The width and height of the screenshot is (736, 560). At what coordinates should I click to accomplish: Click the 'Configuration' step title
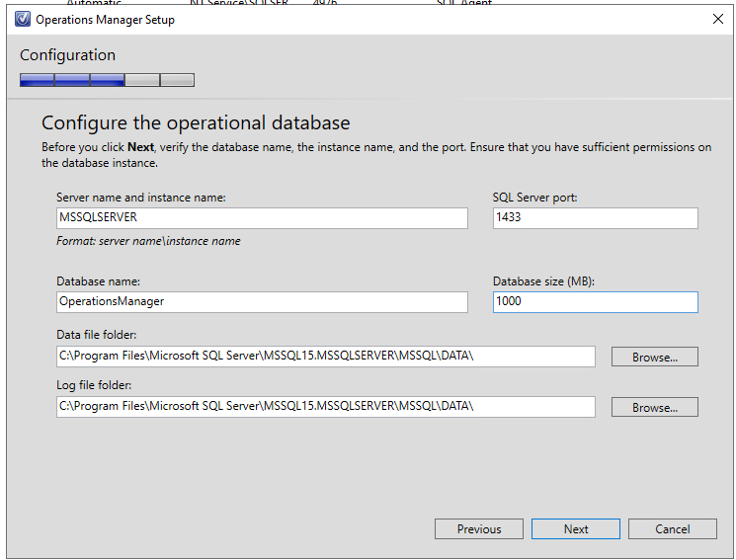pyautogui.click(x=67, y=55)
